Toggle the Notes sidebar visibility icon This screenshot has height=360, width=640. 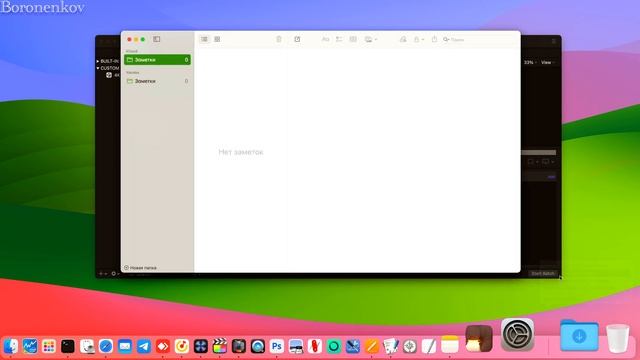[x=157, y=39]
